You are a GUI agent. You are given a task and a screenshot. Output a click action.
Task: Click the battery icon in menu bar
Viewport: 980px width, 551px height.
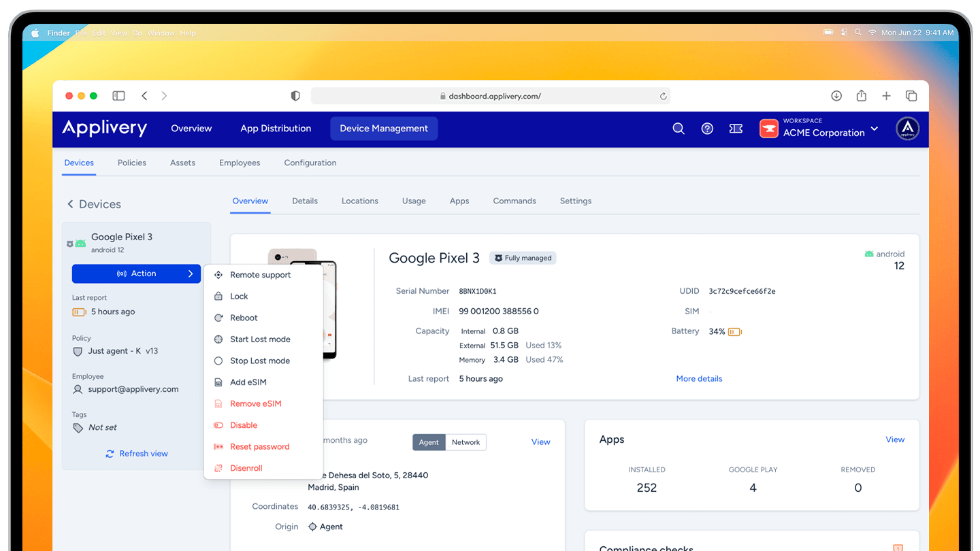(828, 33)
